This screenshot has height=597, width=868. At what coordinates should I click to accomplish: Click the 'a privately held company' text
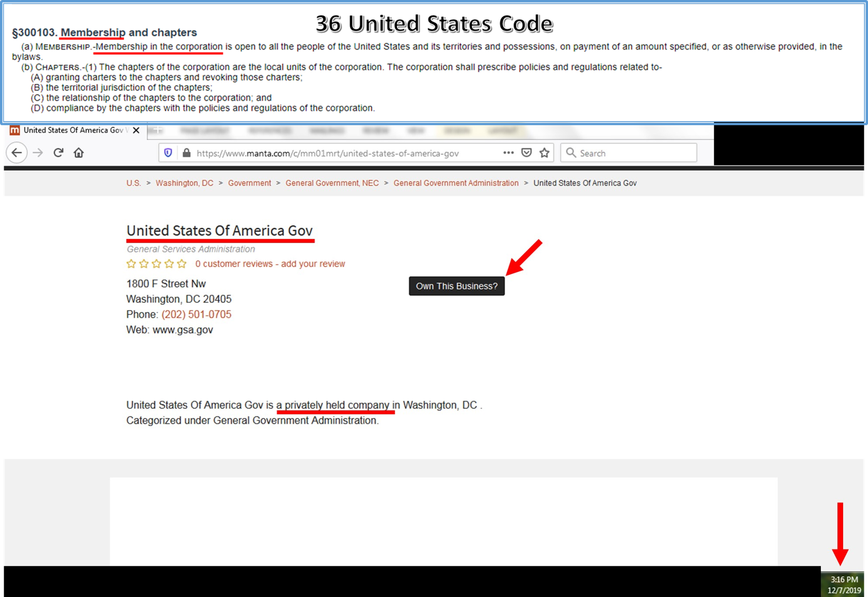coord(333,405)
